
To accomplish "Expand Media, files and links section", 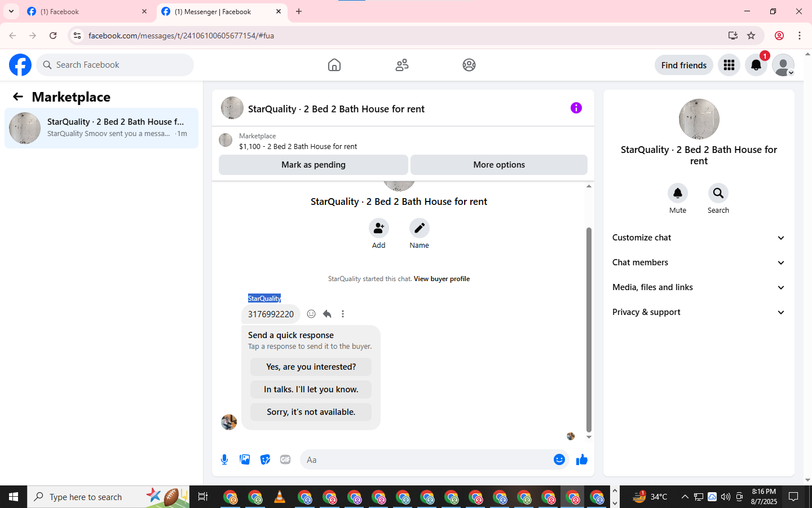I will [x=699, y=287].
